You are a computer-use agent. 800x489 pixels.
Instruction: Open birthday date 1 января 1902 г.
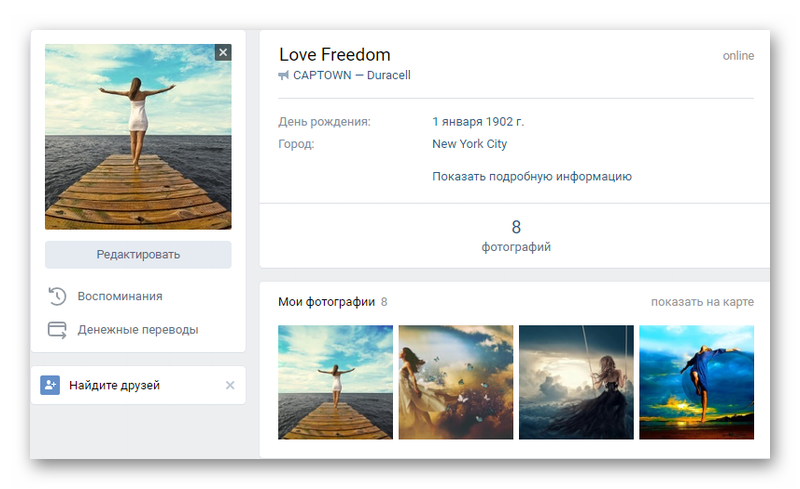[x=478, y=122]
